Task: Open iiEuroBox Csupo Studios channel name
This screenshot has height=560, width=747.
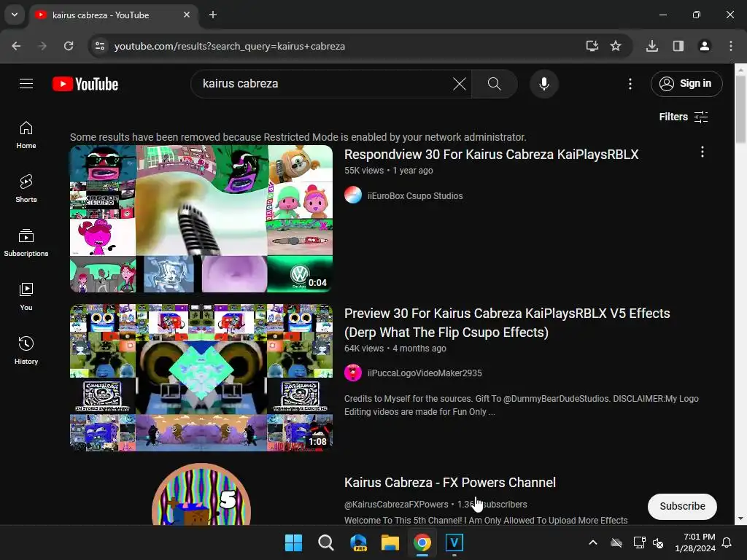Action: pyautogui.click(x=415, y=195)
